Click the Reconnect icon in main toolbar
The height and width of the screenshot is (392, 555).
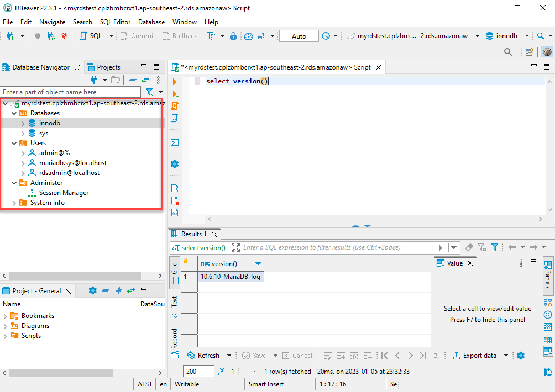click(x=51, y=36)
